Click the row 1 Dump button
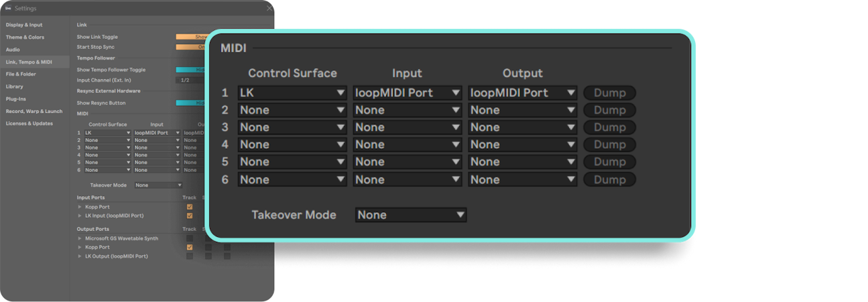 609,93
